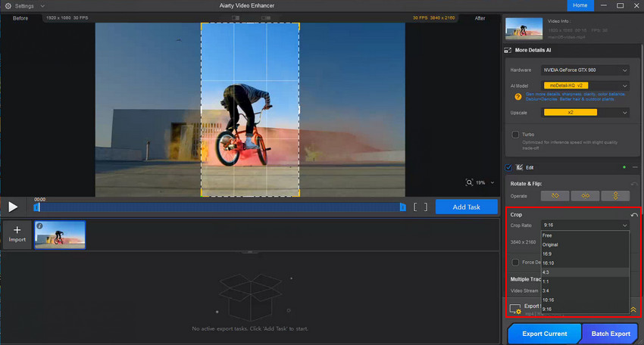
Task: Choose 10:16 crop ratio
Action: point(585,300)
